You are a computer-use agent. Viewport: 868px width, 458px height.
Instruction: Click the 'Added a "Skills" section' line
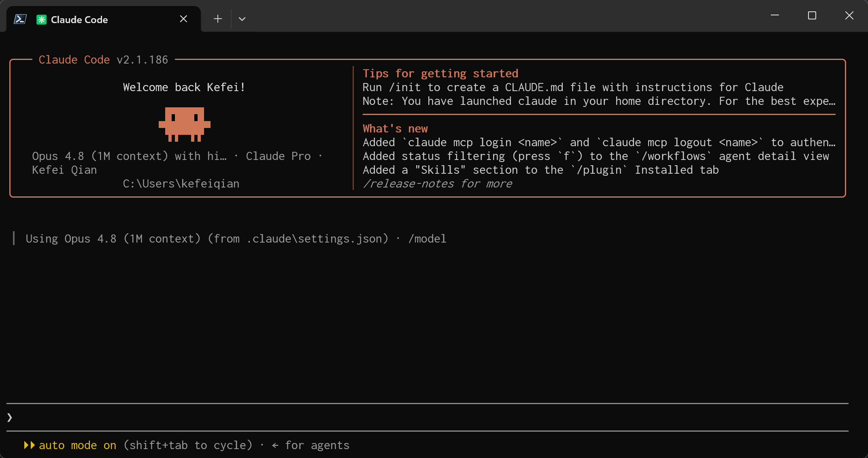click(541, 170)
